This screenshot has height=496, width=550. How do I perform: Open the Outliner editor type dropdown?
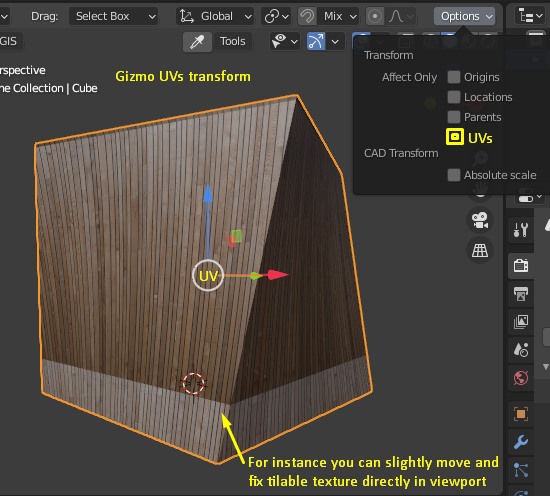pos(529,16)
